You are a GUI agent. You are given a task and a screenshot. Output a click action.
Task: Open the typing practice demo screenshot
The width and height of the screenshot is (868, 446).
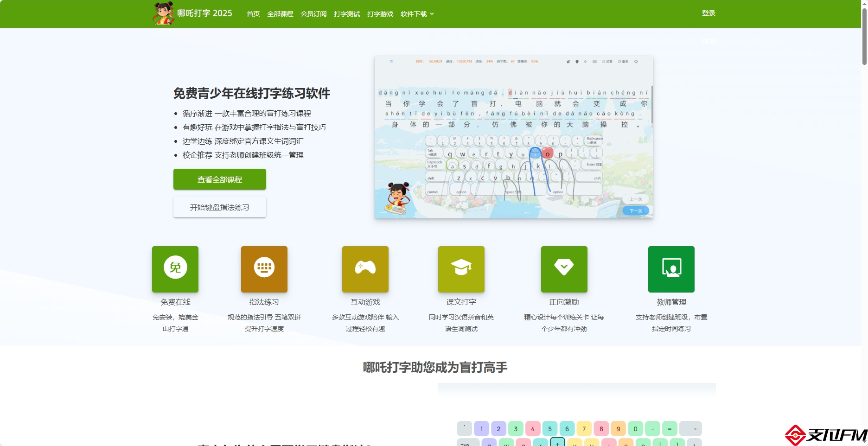tap(514, 137)
